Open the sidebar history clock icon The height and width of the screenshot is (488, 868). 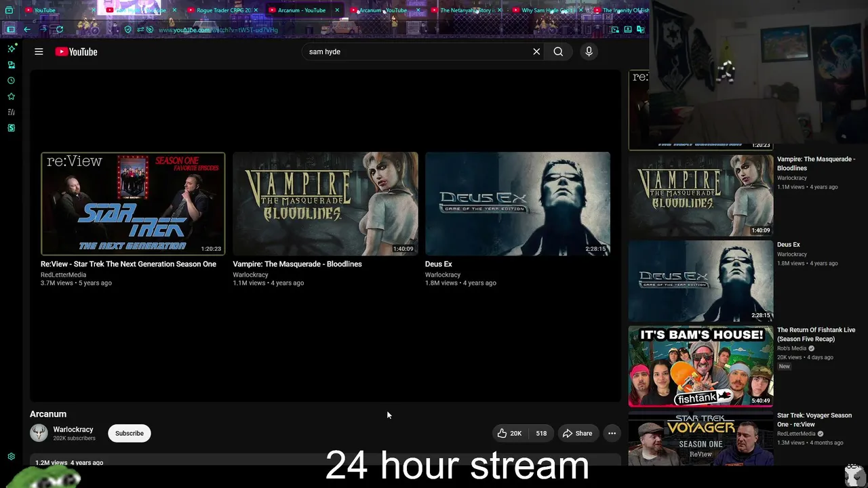pos(11,81)
